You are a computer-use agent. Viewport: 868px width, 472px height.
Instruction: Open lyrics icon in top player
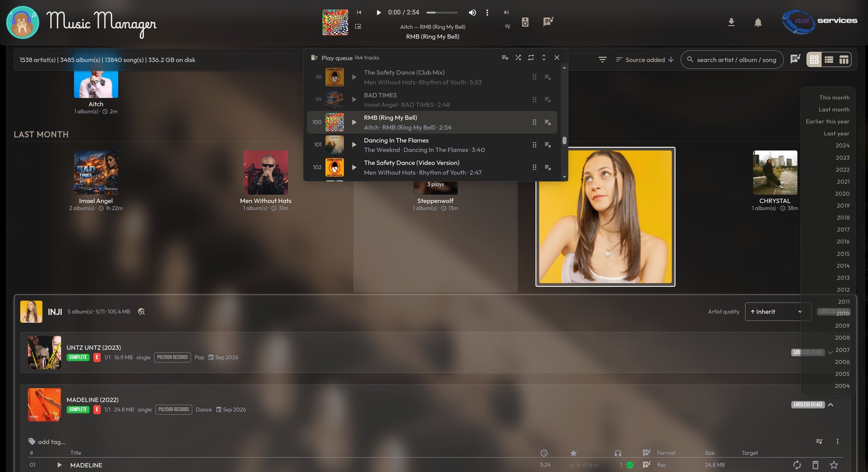tap(548, 22)
